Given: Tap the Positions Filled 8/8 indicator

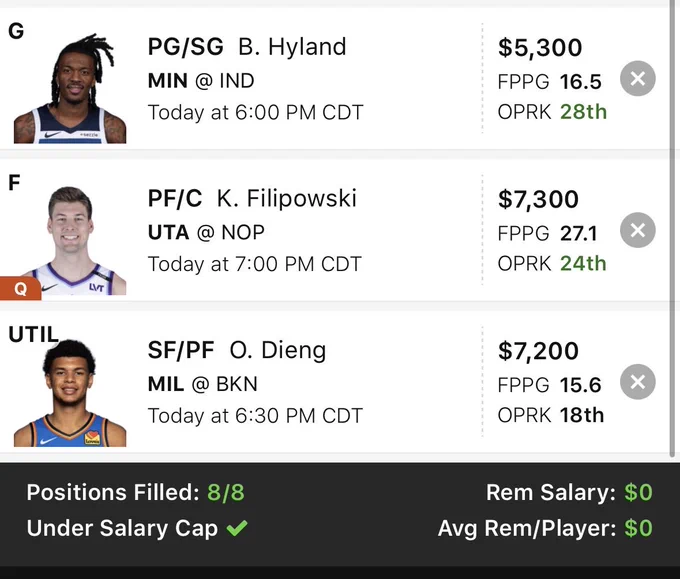Looking at the screenshot, I should click(135, 492).
